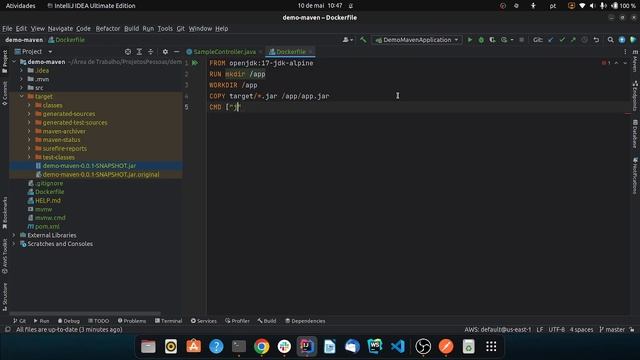The image size is (640, 360).
Task: Open IDE and project settings round icon
Action: point(622,40)
